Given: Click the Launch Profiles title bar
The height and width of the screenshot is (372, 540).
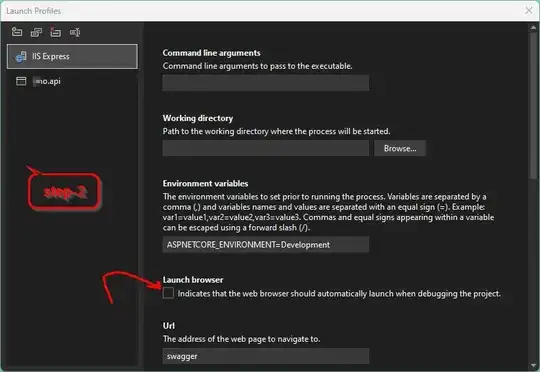Looking at the screenshot, I should pos(262,11).
